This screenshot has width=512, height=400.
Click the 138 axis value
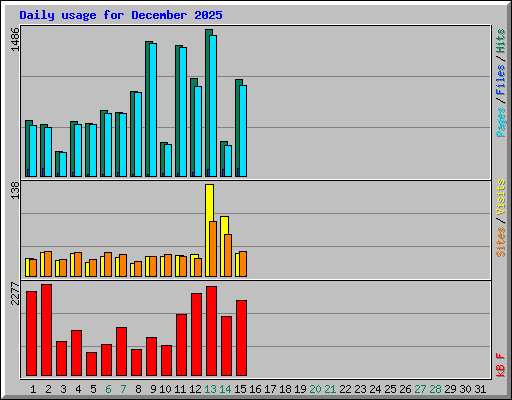tap(15, 190)
